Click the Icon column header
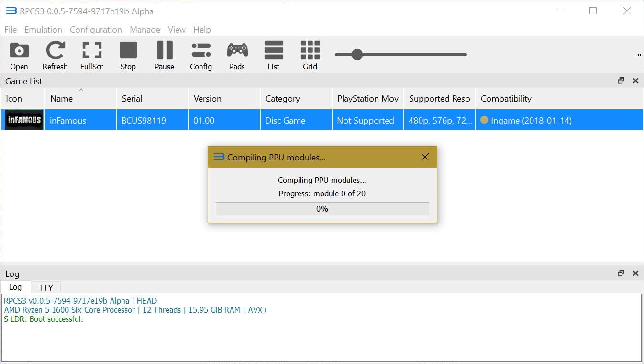 (23, 99)
